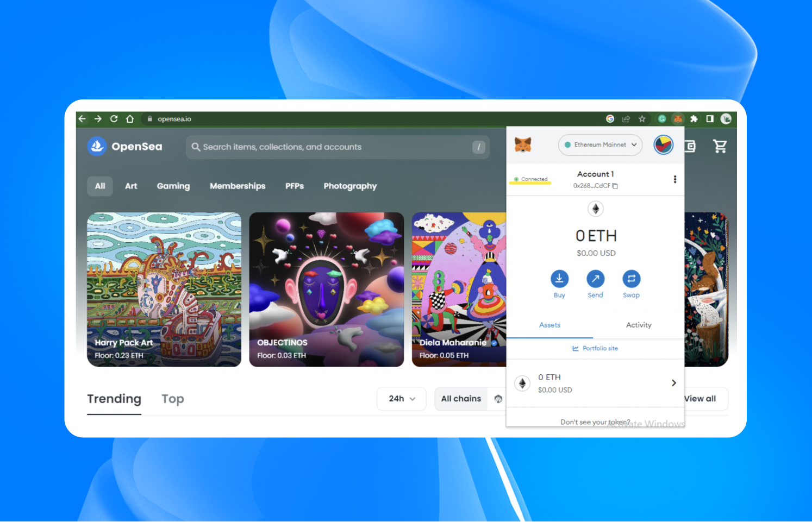Screen dimensions: 812x522
Task: Open the Memberships category
Action: pyautogui.click(x=238, y=186)
